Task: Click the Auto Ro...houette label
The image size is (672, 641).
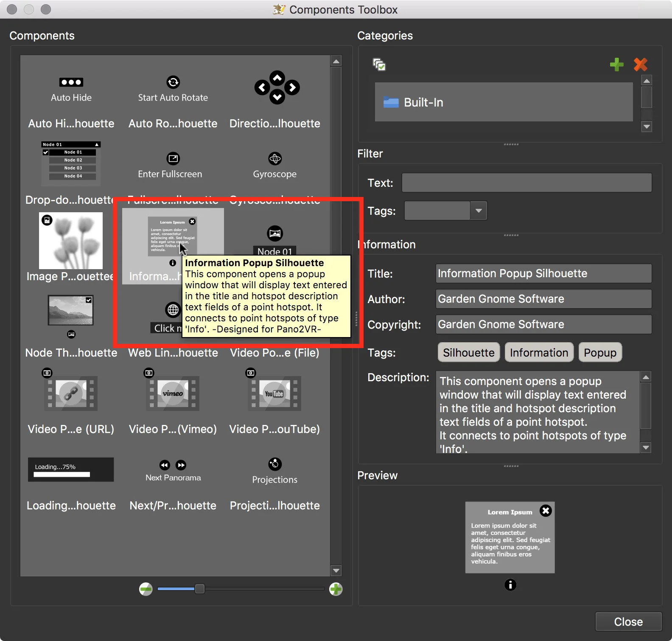Action: (x=173, y=124)
